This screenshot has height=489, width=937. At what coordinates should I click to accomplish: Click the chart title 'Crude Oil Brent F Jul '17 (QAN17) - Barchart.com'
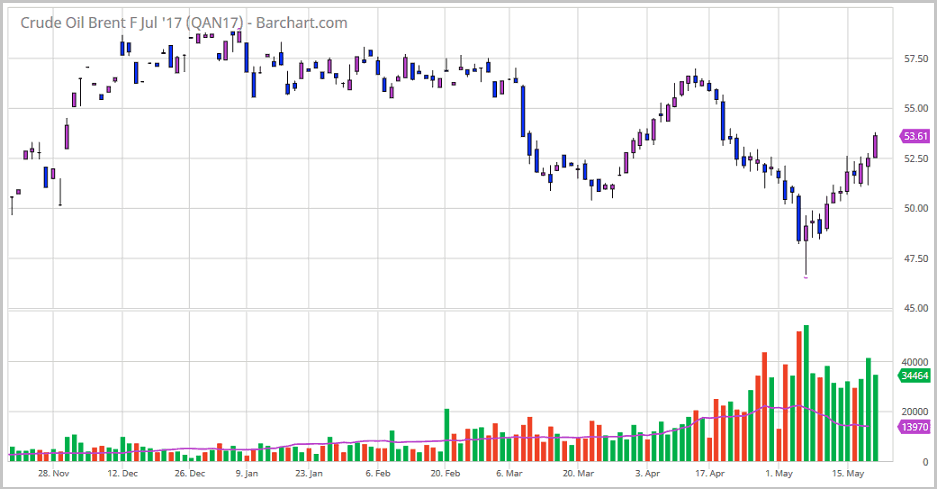(x=184, y=23)
